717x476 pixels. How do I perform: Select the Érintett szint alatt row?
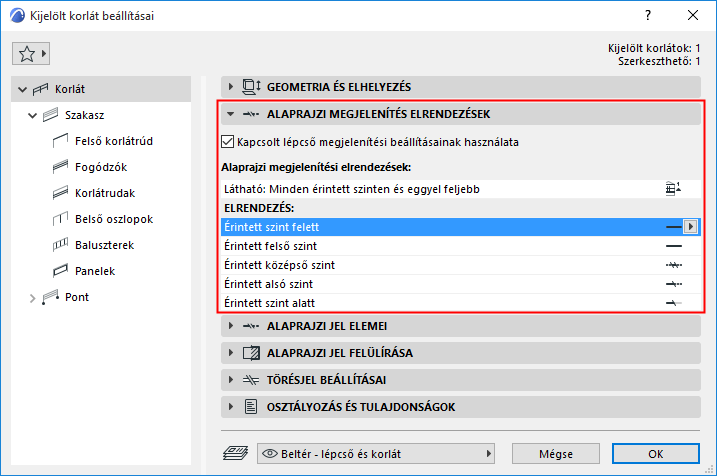(x=460, y=303)
